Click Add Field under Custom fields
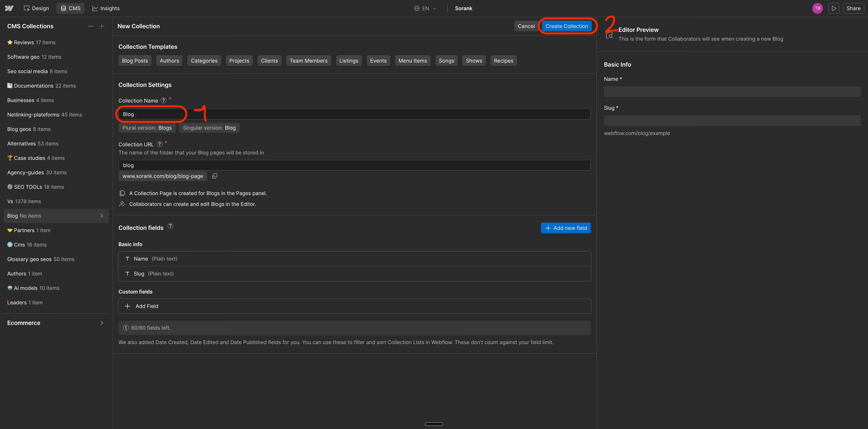Image resolution: width=868 pixels, height=429 pixels. click(354, 306)
